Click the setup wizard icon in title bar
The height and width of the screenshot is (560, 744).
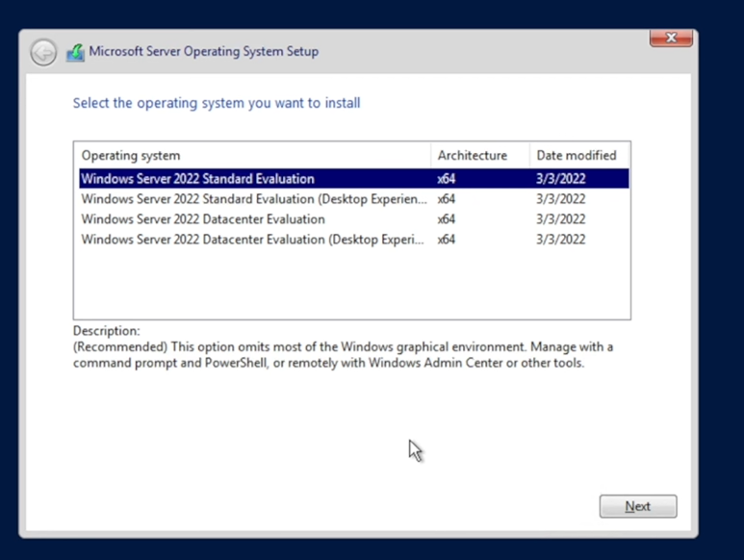(75, 52)
